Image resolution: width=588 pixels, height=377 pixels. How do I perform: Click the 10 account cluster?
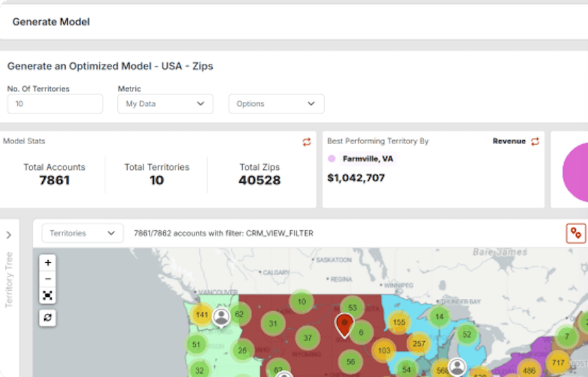click(302, 302)
